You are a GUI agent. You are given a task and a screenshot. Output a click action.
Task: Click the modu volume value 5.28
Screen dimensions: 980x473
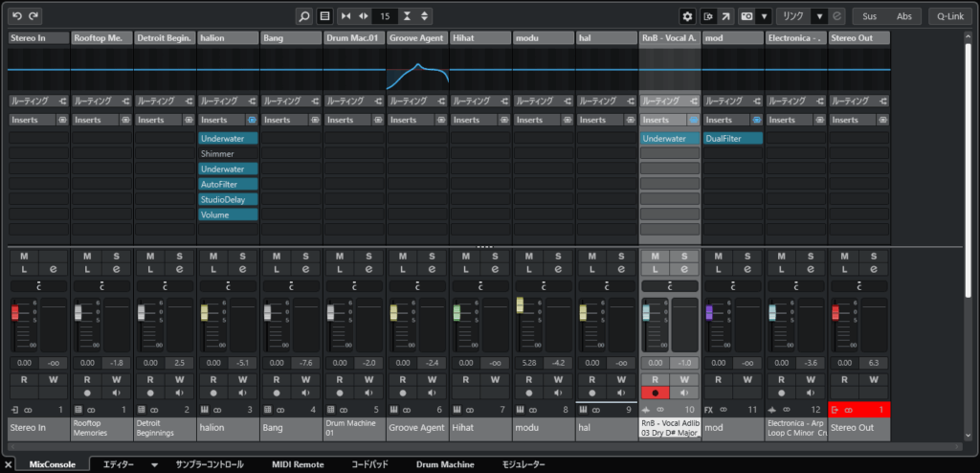pyautogui.click(x=528, y=363)
